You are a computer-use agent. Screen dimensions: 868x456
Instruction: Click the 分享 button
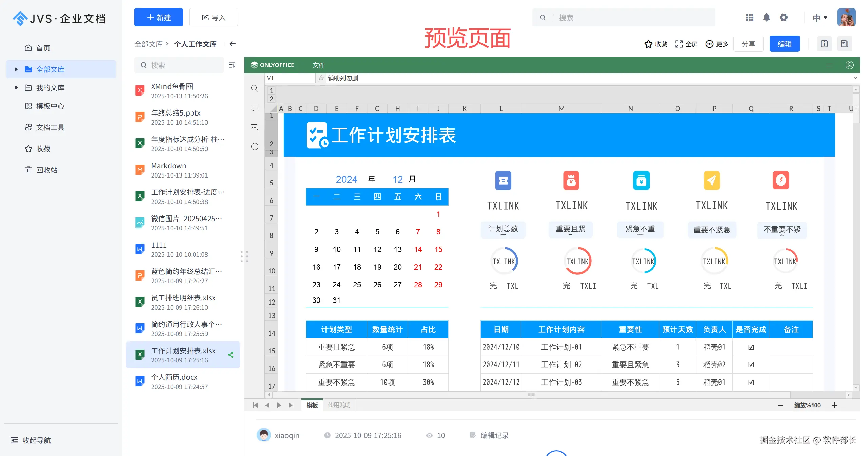tap(748, 44)
